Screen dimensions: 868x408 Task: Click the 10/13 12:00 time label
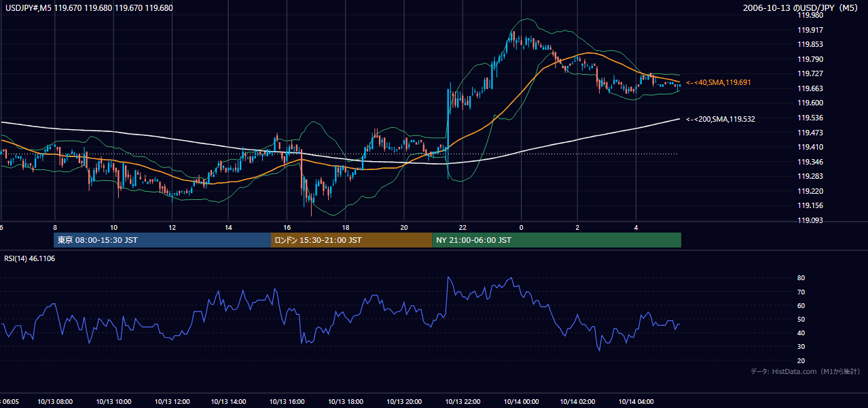point(173,401)
